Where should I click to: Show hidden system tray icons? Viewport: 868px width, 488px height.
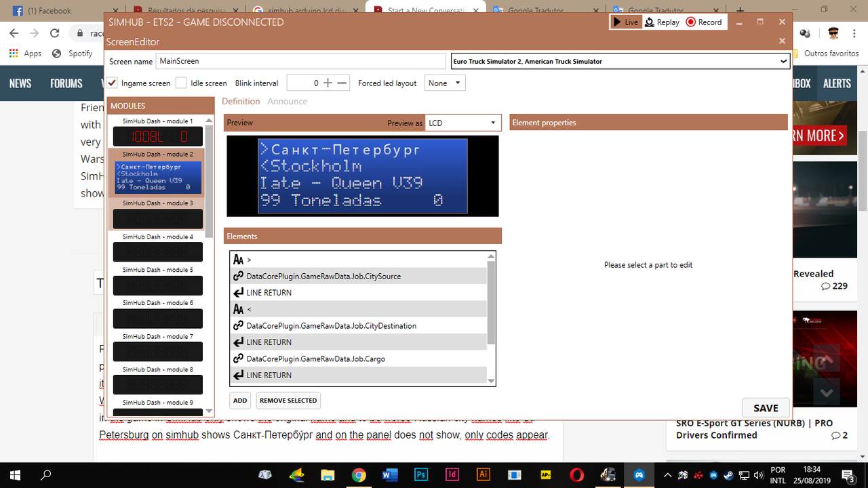click(667, 474)
